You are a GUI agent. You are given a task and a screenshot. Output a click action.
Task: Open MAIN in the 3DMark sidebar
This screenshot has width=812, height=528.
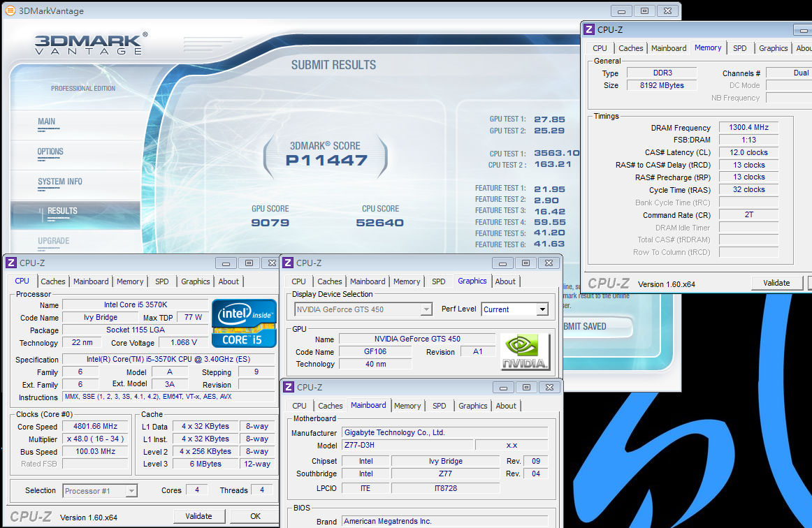[x=47, y=122]
